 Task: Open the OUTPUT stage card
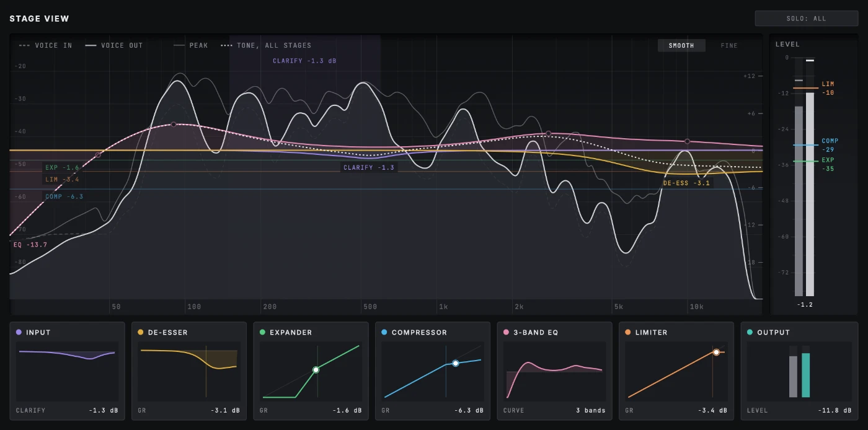(x=799, y=371)
